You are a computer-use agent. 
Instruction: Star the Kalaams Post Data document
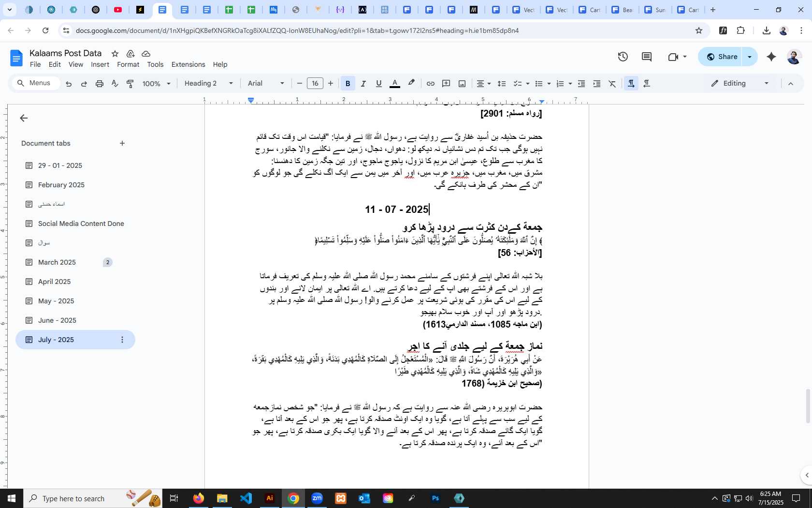pyautogui.click(x=115, y=54)
